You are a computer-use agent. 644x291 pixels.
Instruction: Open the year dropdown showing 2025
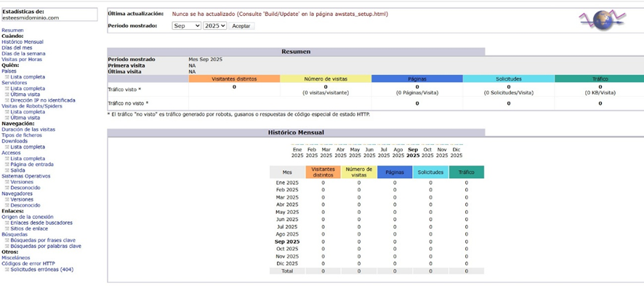coord(215,25)
